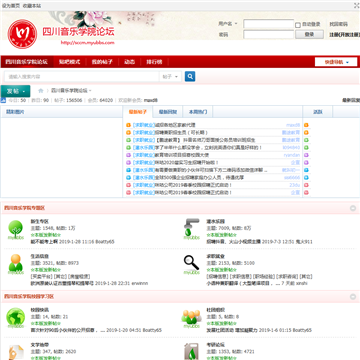The width and height of the screenshot is (360, 360).
Task: Click the red forum logo emblem
Action: tap(22, 34)
